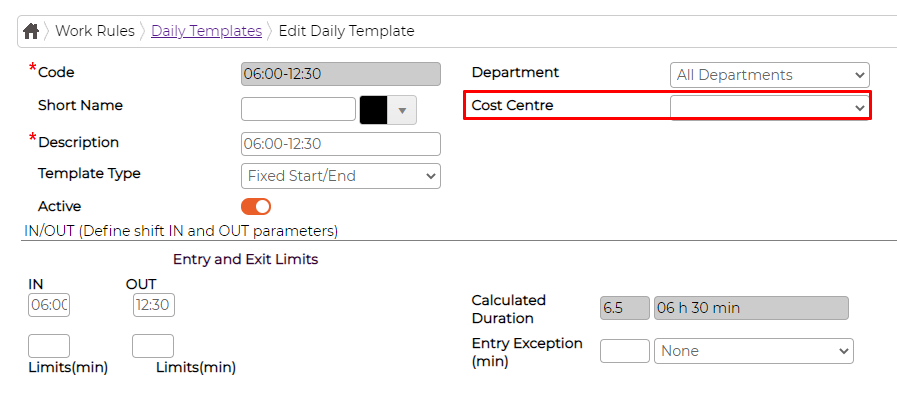Click the IN time field
This screenshot has height=394, width=897.
click(x=49, y=305)
